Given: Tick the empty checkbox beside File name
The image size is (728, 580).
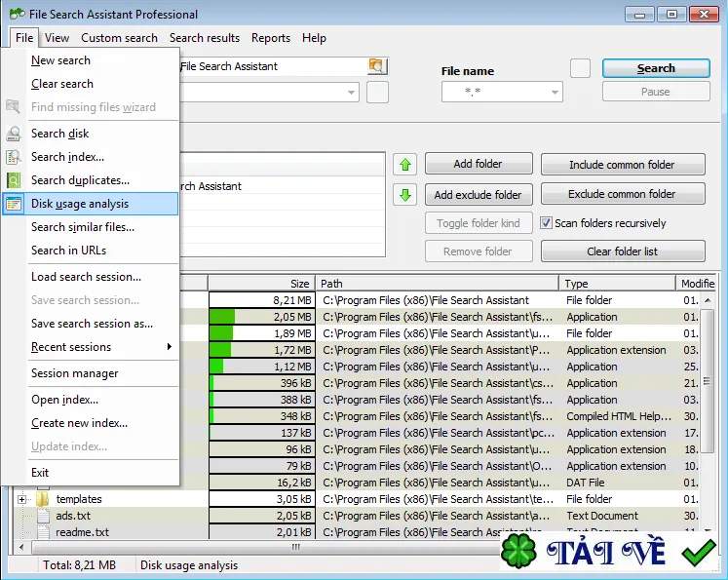Looking at the screenshot, I should coord(580,68).
